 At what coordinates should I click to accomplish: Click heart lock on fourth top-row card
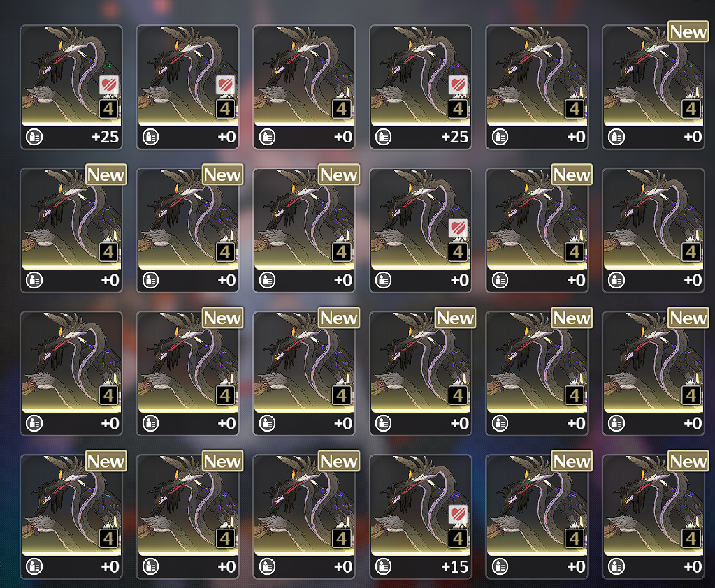click(458, 85)
